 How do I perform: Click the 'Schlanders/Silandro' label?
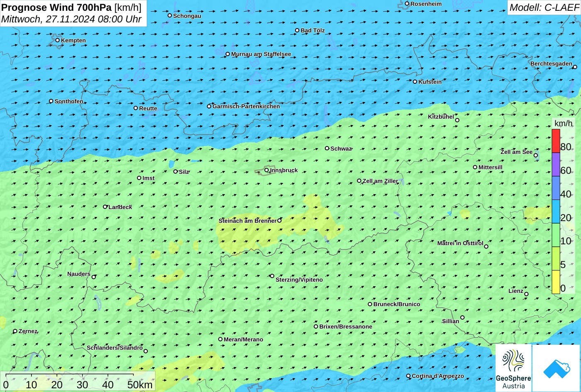(115, 348)
